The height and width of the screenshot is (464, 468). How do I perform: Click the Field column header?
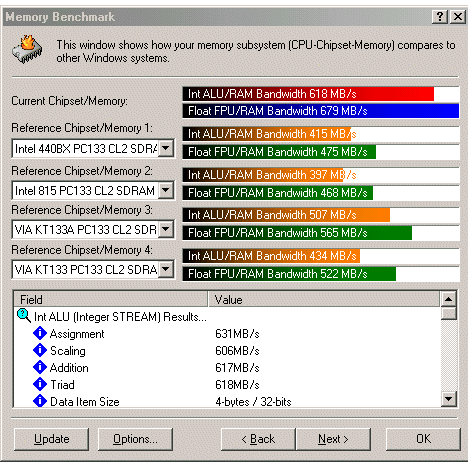(111, 299)
